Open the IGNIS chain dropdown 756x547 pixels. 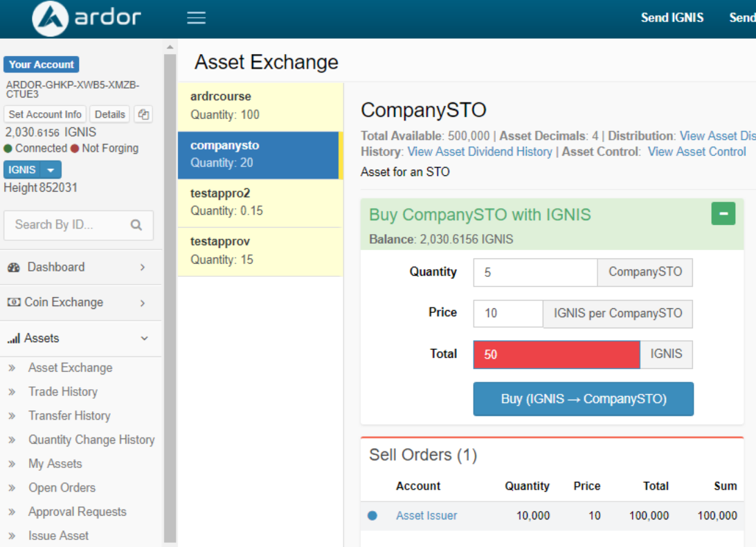[x=51, y=170]
